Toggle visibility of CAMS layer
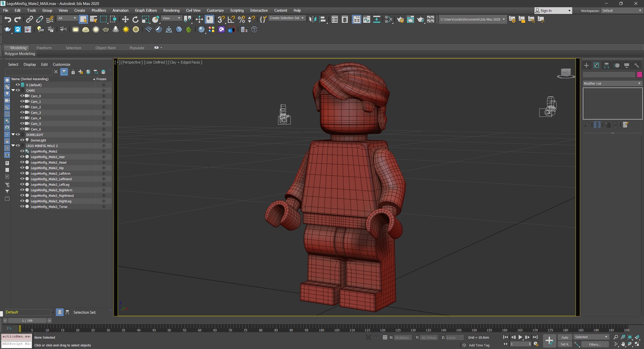 (x=18, y=90)
